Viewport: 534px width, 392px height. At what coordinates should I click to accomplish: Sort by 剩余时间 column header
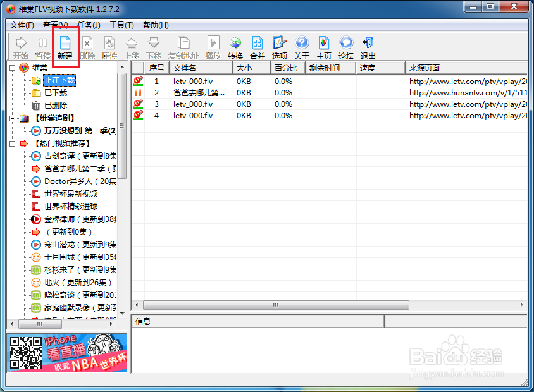pos(331,68)
